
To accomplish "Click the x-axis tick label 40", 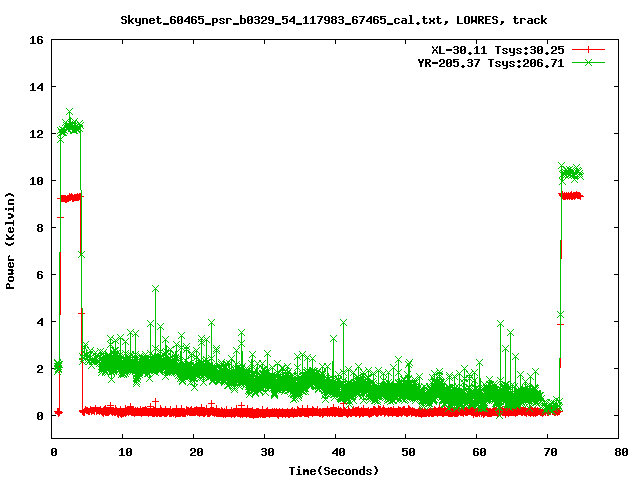I will click(x=338, y=452).
